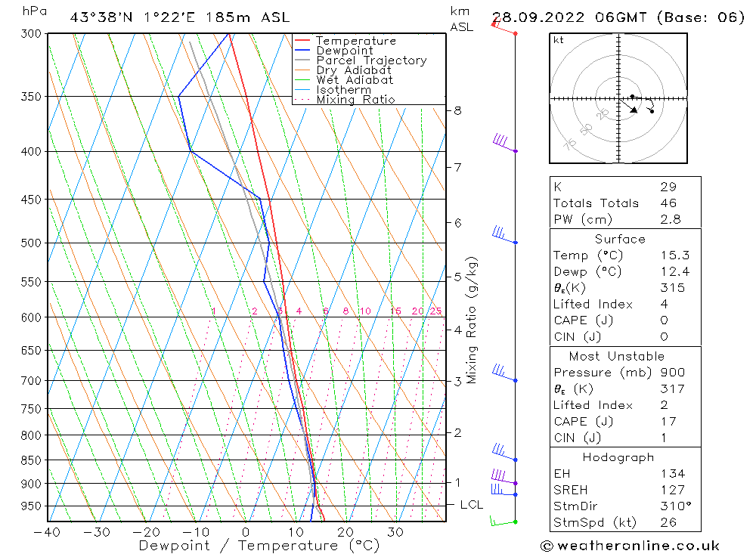Click the 500 hPa pressure axis label

coord(31,243)
